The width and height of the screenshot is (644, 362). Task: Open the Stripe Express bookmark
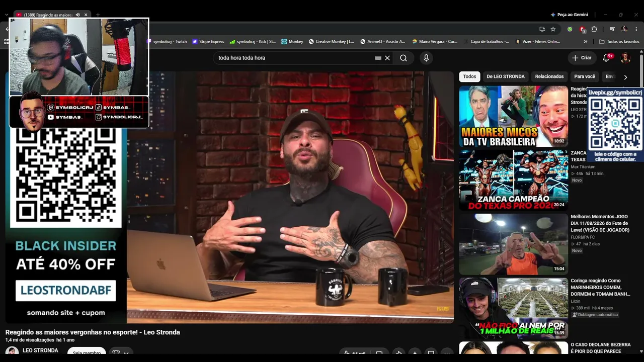tap(208, 42)
